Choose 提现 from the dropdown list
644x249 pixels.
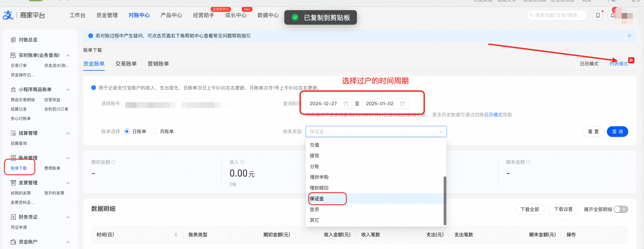(376, 155)
